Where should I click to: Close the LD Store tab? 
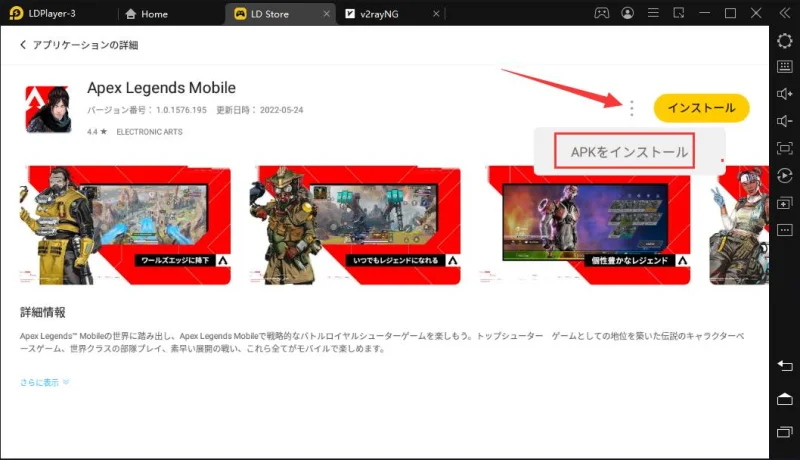(x=327, y=14)
